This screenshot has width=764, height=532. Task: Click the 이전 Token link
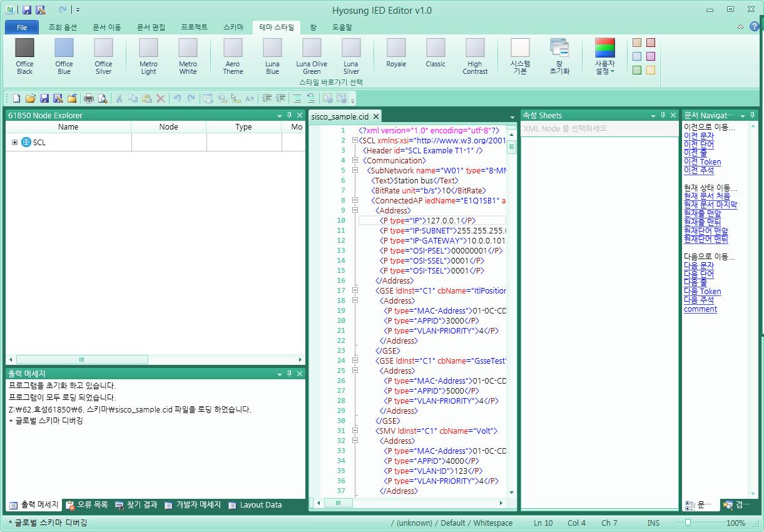point(702,162)
